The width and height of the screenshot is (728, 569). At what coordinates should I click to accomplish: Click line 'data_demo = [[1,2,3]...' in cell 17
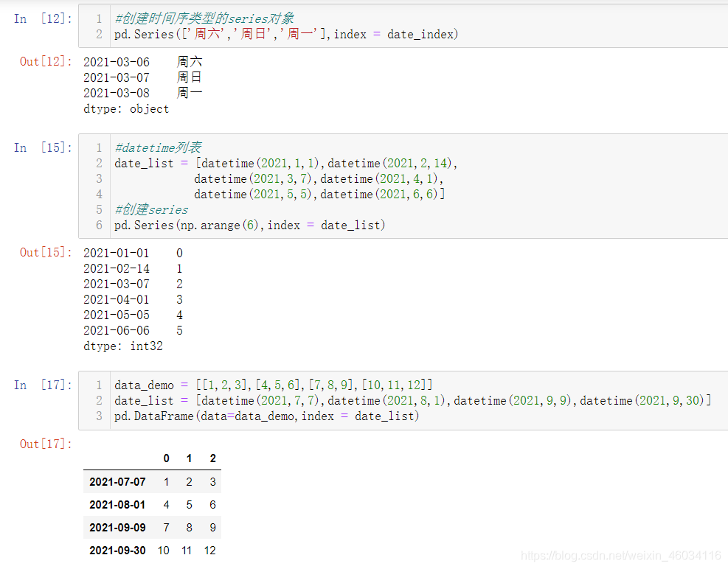click(x=274, y=385)
